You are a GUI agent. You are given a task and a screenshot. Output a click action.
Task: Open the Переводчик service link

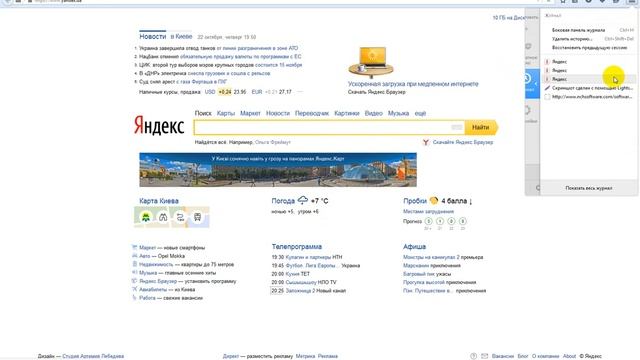[312, 113]
